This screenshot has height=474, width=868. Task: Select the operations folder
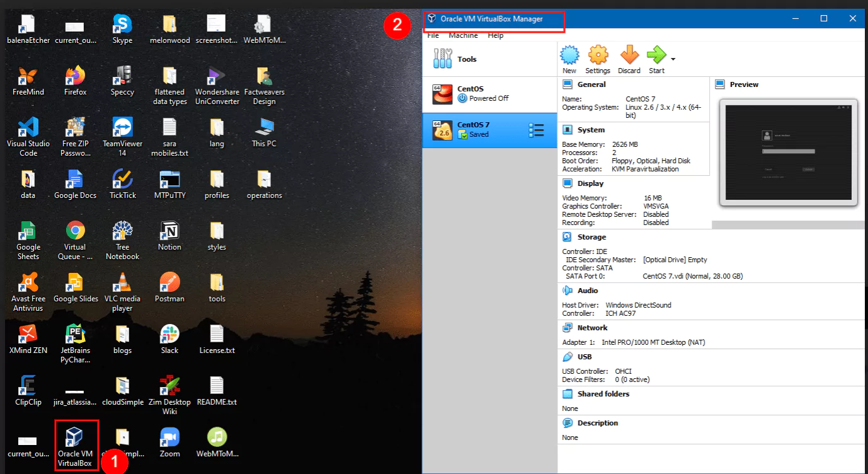(264, 185)
